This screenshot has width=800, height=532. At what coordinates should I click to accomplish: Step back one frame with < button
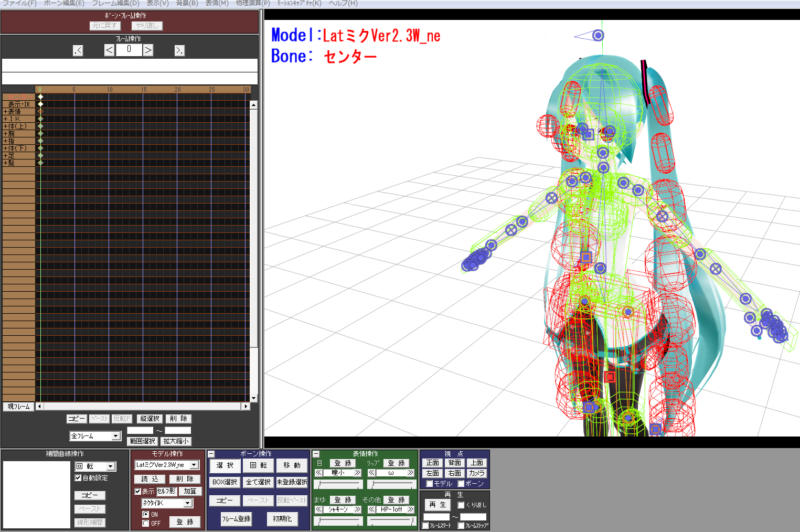(109, 50)
